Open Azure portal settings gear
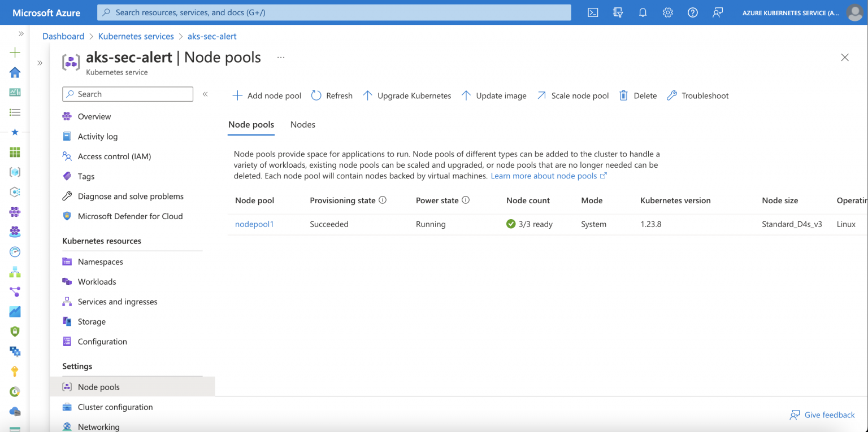This screenshot has width=868, height=432. point(667,12)
